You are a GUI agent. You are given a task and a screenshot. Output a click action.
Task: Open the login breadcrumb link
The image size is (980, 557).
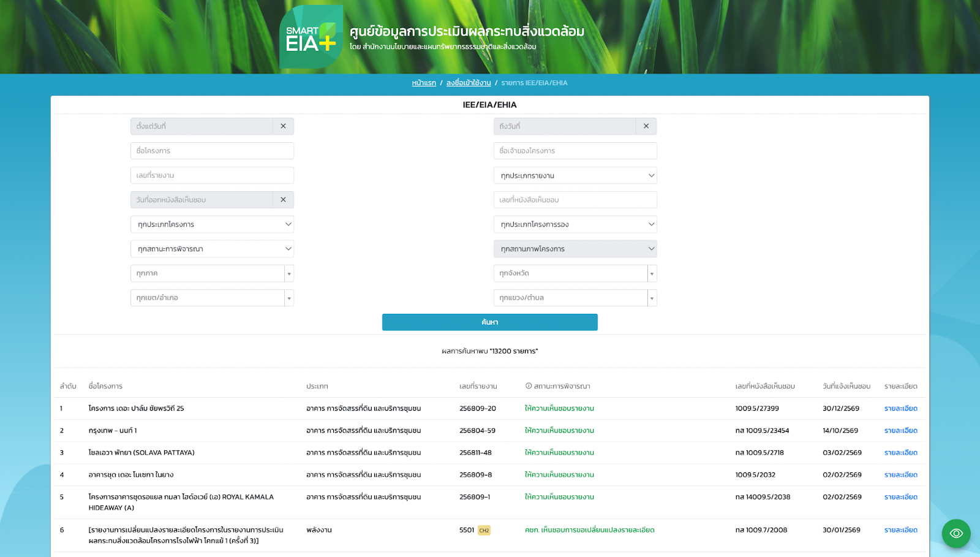click(469, 83)
